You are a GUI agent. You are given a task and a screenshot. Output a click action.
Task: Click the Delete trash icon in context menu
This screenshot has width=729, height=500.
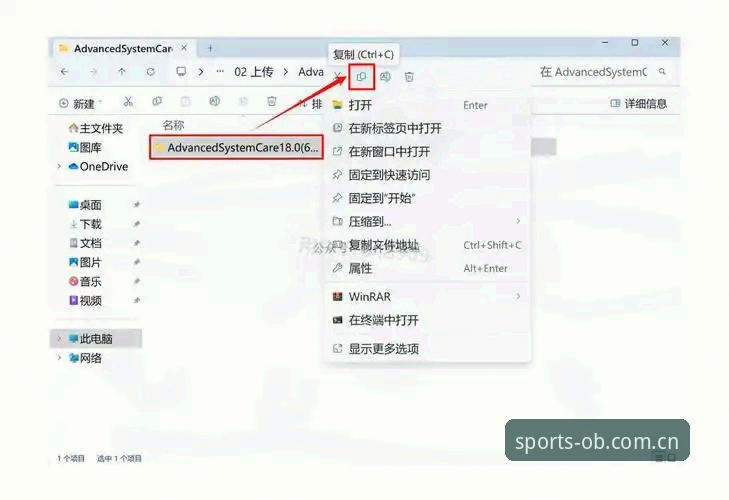coord(409,77)
